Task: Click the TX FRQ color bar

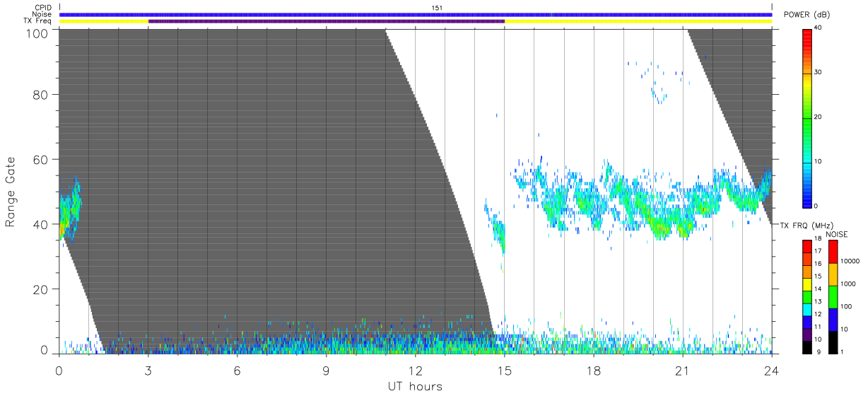Action: (x=807, y=296)
